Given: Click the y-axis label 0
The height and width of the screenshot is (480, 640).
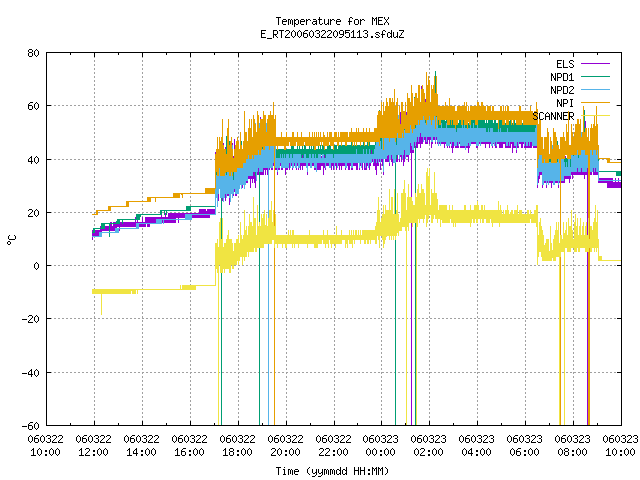Looking at the screenshot, I should click(37, 266).
